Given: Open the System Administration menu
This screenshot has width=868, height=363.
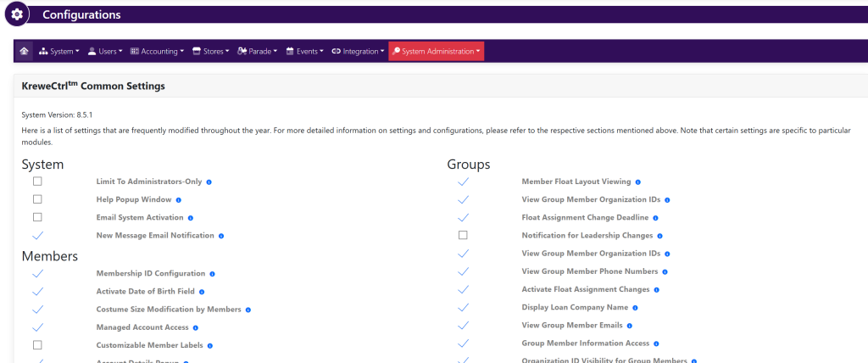Looking at the screenshot, I should click(437, 51).
